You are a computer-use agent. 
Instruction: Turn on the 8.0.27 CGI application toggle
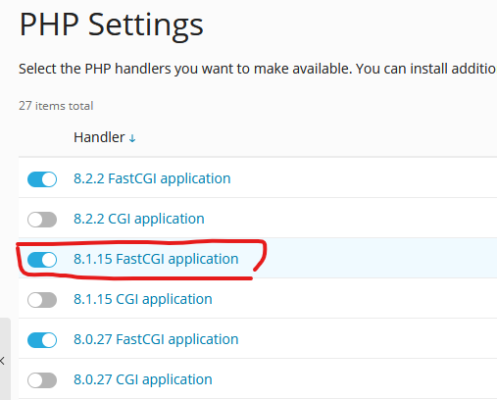(x=42, y=380)
